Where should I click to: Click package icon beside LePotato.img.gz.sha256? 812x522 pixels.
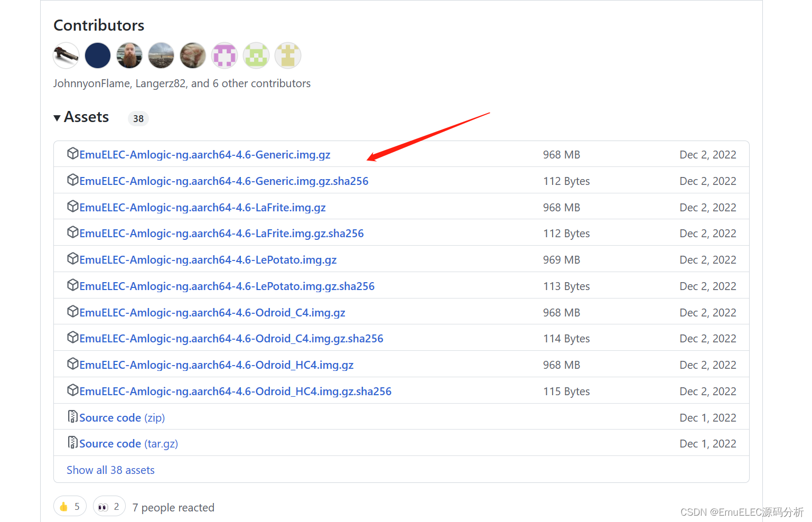[x=73, y=285]
